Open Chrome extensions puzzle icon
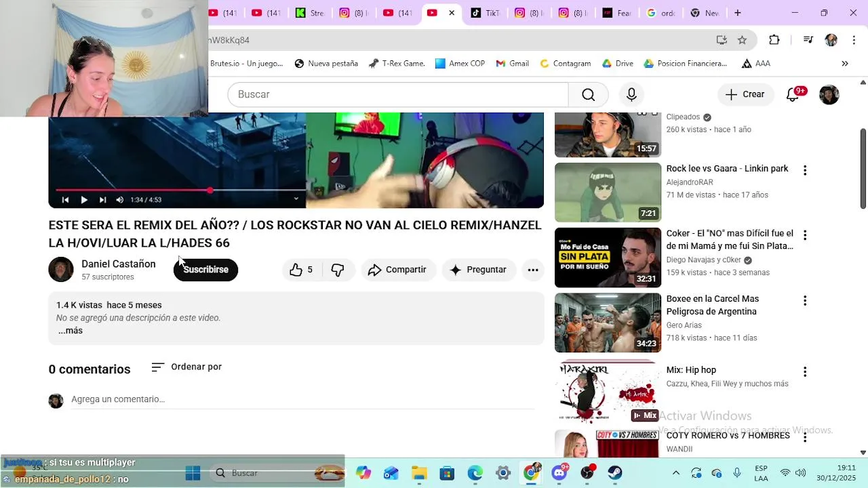 (774, 40)
